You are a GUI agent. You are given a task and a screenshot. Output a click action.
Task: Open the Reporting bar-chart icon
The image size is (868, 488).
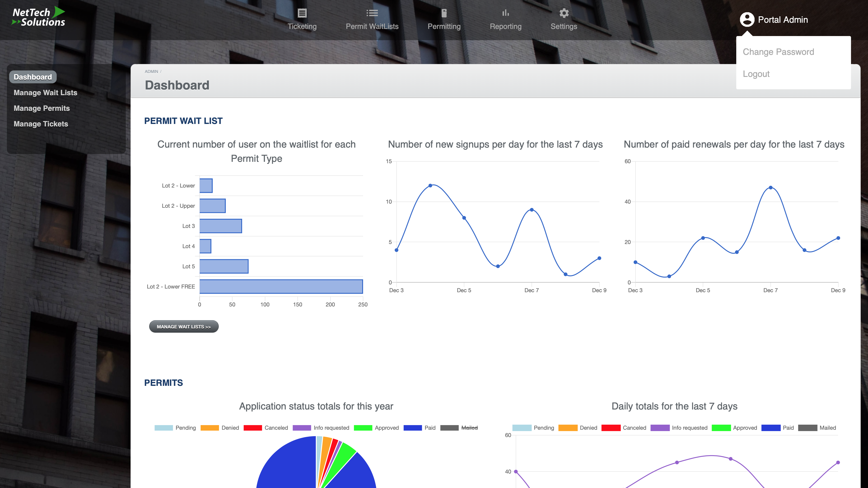505,13
